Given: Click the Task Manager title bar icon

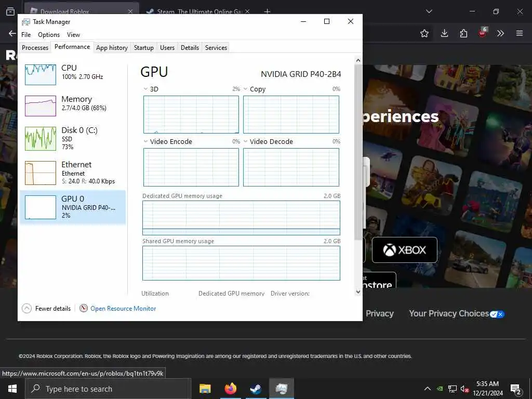Looking at the screenshot, I should (26, 22).
